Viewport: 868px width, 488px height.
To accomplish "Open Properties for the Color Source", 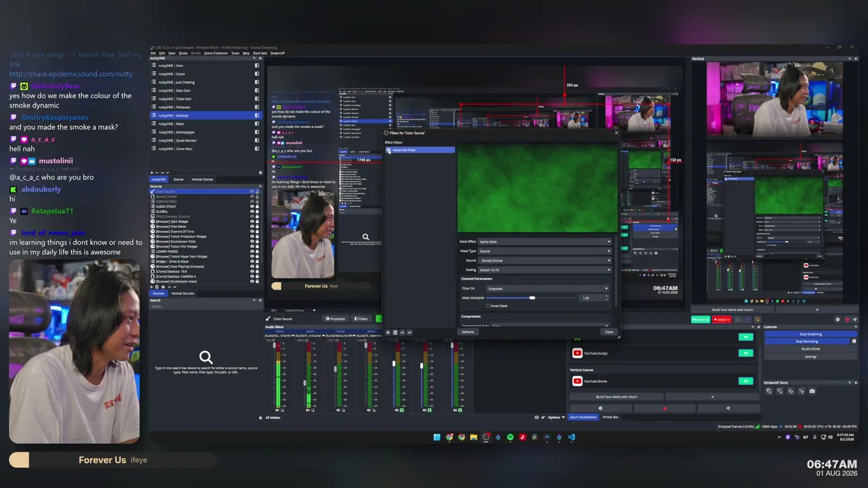I will coord(335,319).
